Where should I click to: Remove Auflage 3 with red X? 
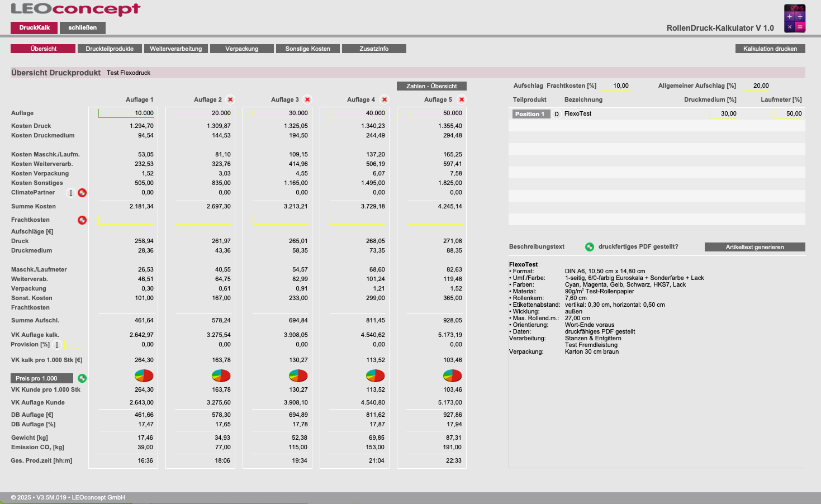(307, 99)
